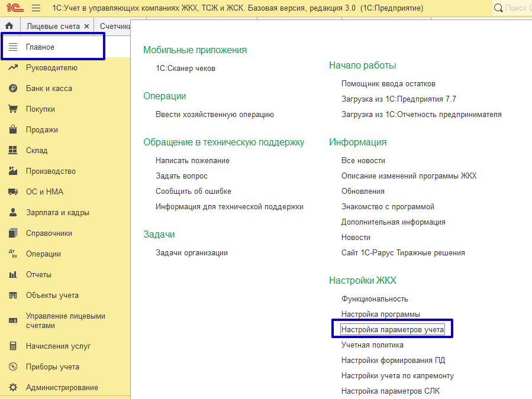Select Главное in the sections panel

(40, 47)
